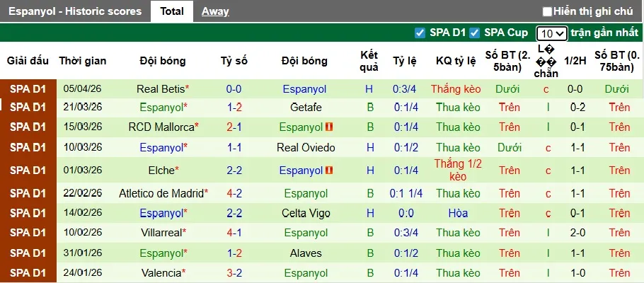Open the Real Oviedo team link
Screen dimensions: 644x283
point(306,148)
